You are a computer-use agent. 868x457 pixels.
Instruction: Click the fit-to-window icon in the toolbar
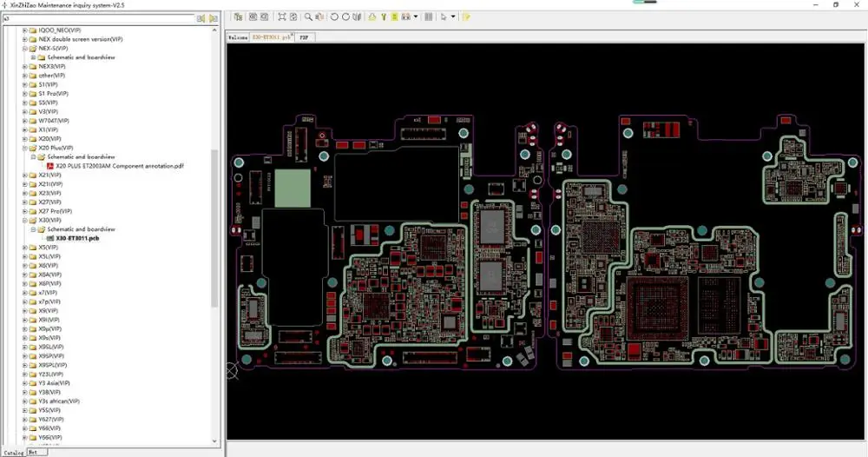(282, 17)
